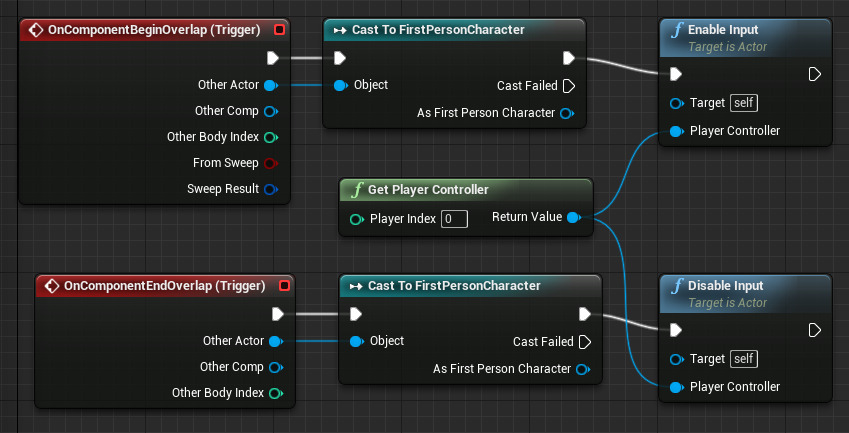Click the As First Person Character pin on the lower Cast node
The height and width of the screenshot is (433, 849).
click(583, 369)
